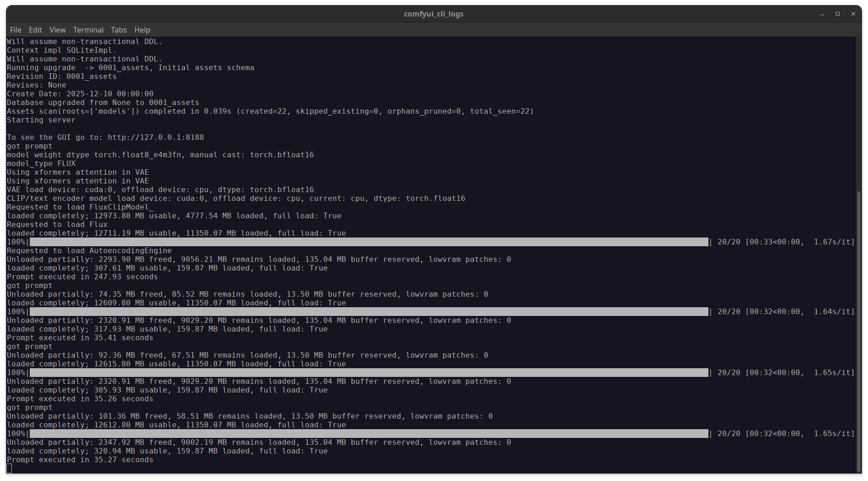868x481 pixels.
Task: Click the 'model_type FLUX' log line
Action: [x=41, y=164]
